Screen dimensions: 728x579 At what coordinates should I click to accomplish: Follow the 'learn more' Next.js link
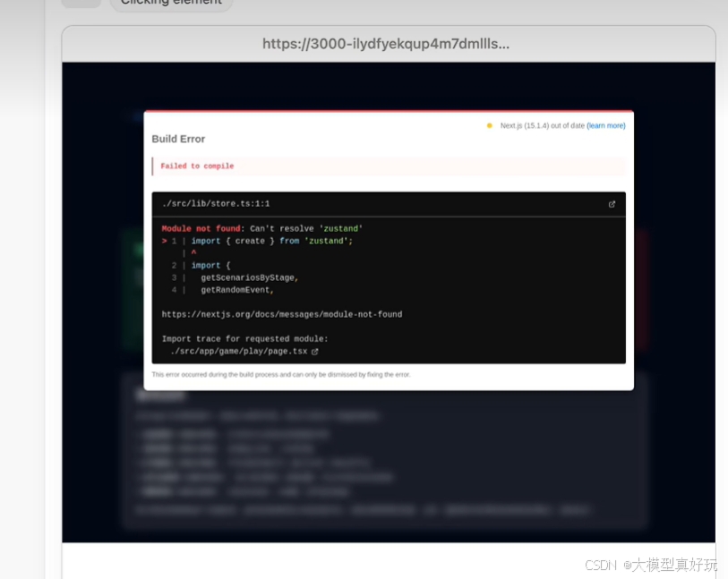coord(606,125)
